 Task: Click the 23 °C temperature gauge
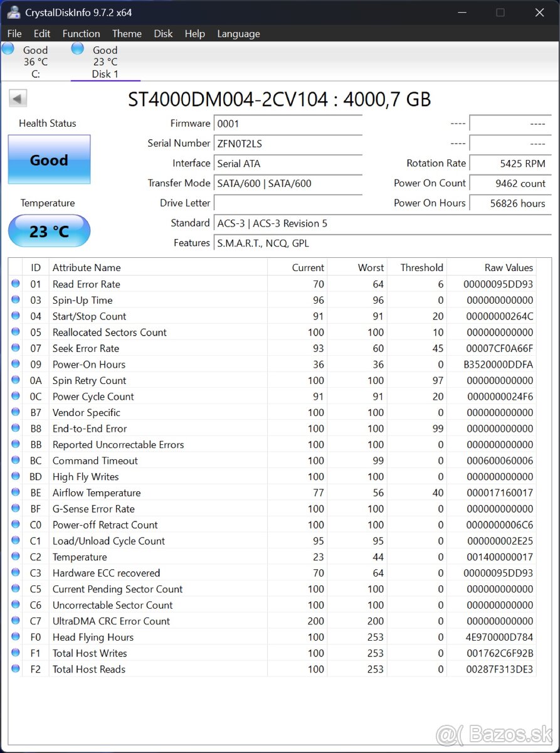pyautogui.click(x=49, y=231)
